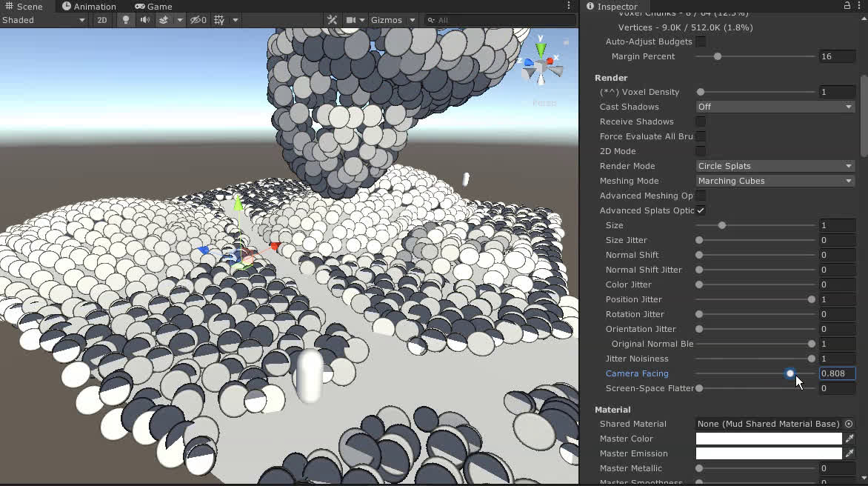
Task: Click the scene camera settings icon
Action: point(352,20)
